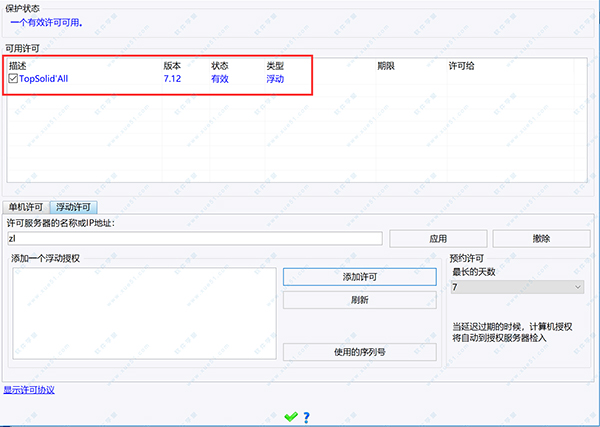Click the 版本 column header

coord(172,65)
